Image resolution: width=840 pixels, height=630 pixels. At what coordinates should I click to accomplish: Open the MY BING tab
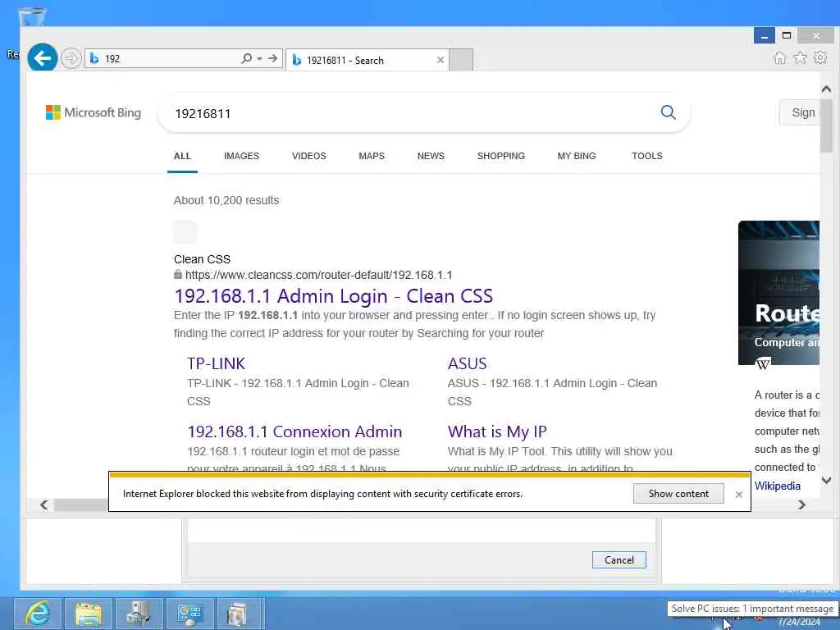[577, 156]
